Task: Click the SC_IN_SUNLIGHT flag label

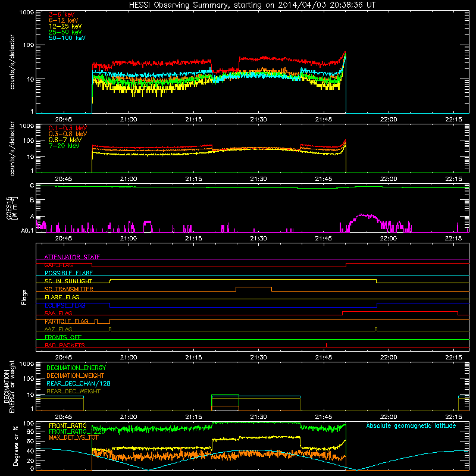Action: (x=68, y=281)
